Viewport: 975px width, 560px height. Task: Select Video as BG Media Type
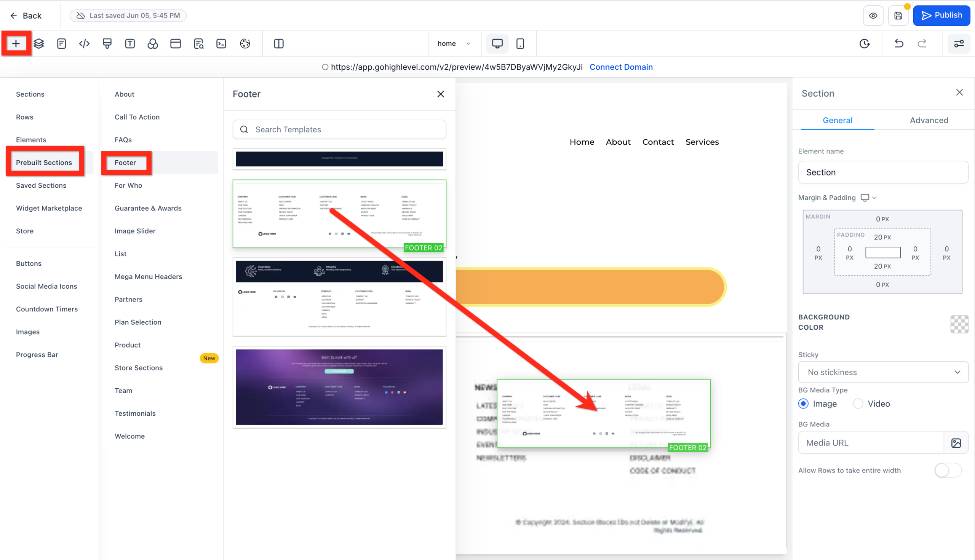coord(858,404)
